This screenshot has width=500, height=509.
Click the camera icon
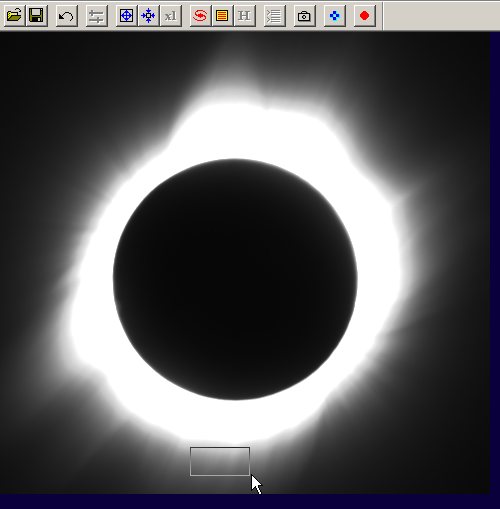(304, 15)
